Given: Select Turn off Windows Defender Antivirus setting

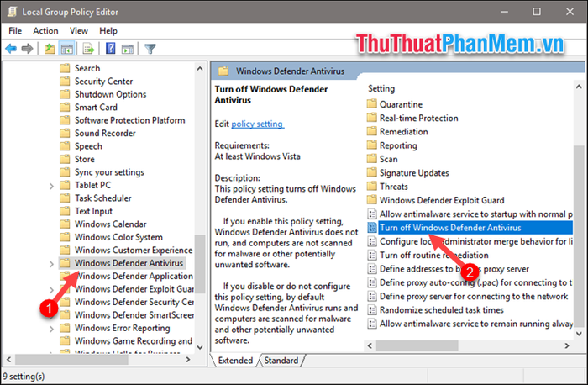Looking at the screenshot, I should tap(475, 228).
